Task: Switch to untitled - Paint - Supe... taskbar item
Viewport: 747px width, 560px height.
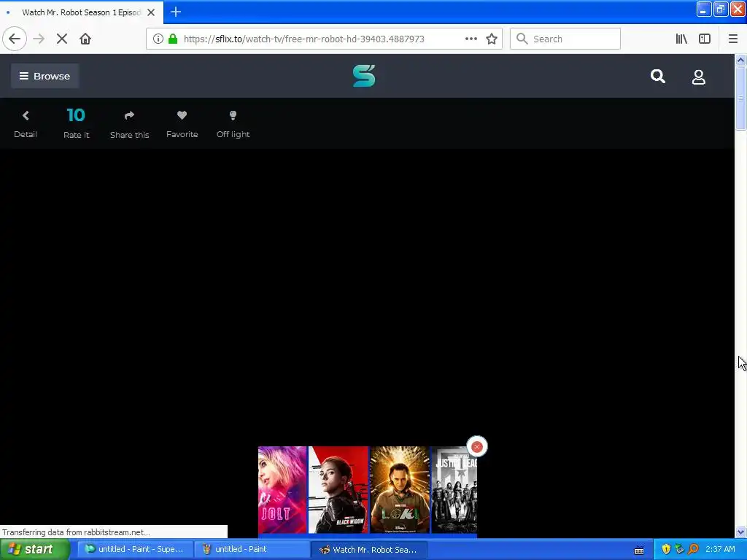Action: coord(135,550)
